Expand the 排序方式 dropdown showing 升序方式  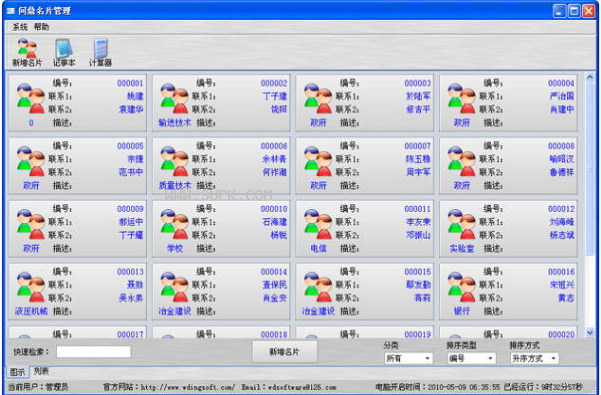point(534,358)
